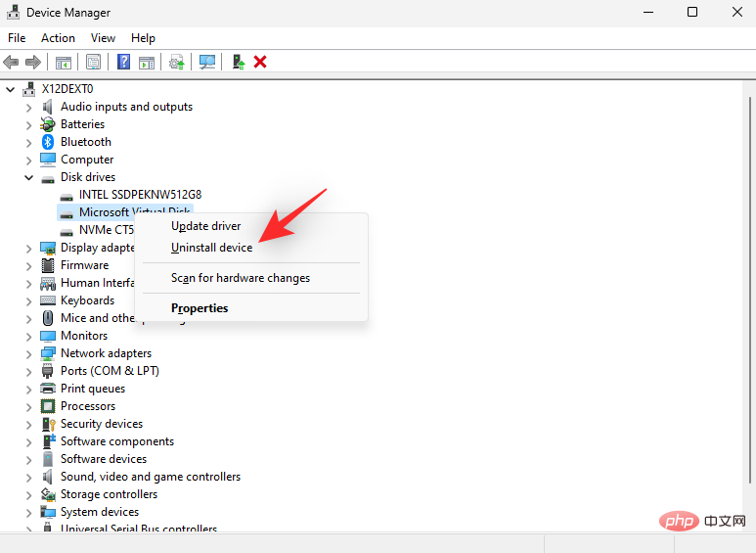Open the Properties toolbar icon

coord(93,62)
